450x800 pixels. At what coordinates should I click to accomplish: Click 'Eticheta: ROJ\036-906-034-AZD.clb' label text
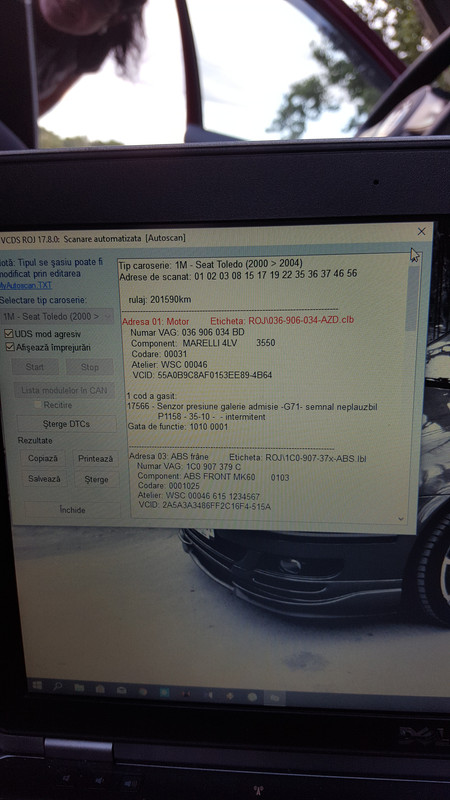tap(282, 320)
